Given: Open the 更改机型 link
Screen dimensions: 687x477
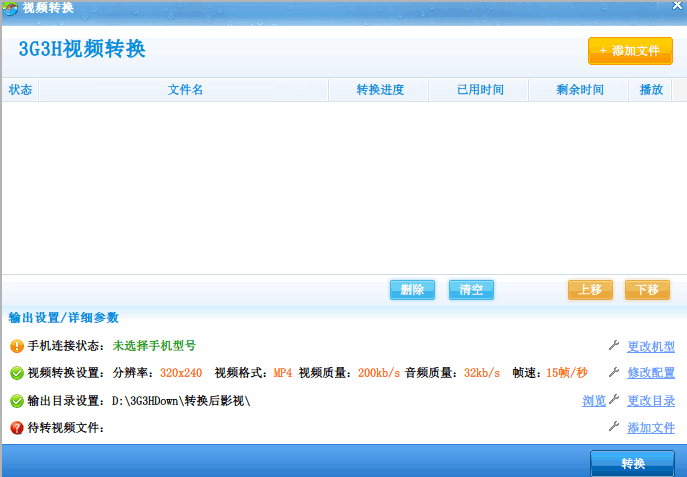Looking at the screenshot, I should 651,347.
